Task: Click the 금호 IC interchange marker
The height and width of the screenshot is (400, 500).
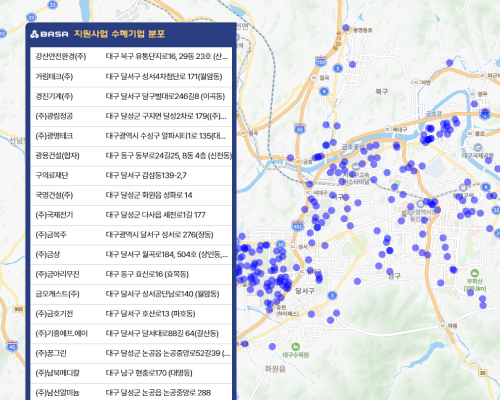Action: pos(298,161)
